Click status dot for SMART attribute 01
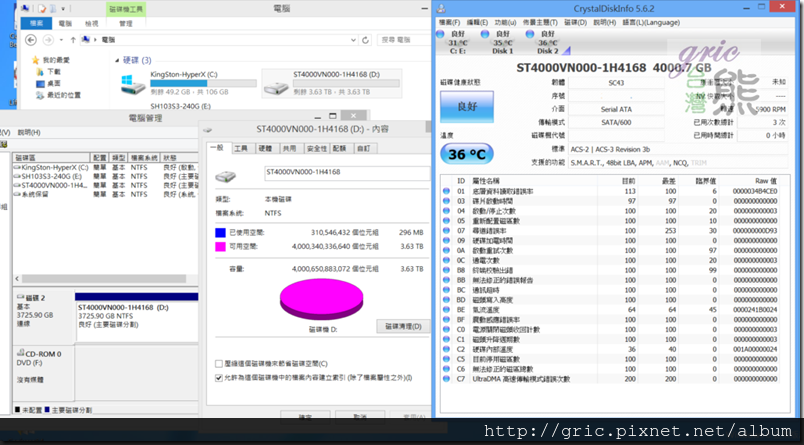The width and height of the screenshot is (804, 445). click(x=446, y=191)
